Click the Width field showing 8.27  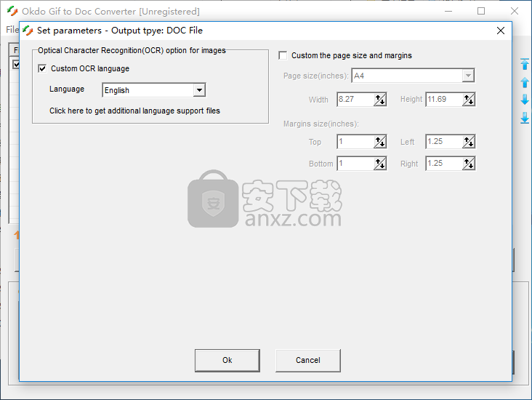point(355,100)
